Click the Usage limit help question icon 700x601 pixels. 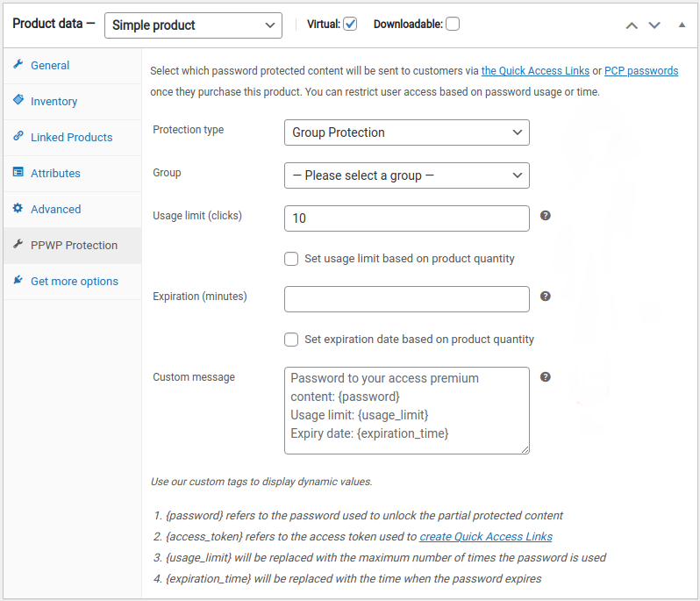pyautogui.click(x=546, y=216)
